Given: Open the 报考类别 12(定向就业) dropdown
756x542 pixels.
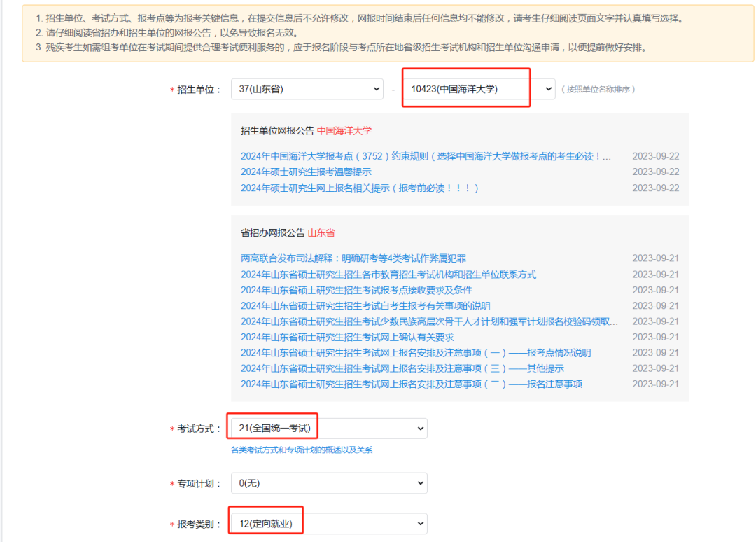Looking at the screenshot, I should [329, 524].
